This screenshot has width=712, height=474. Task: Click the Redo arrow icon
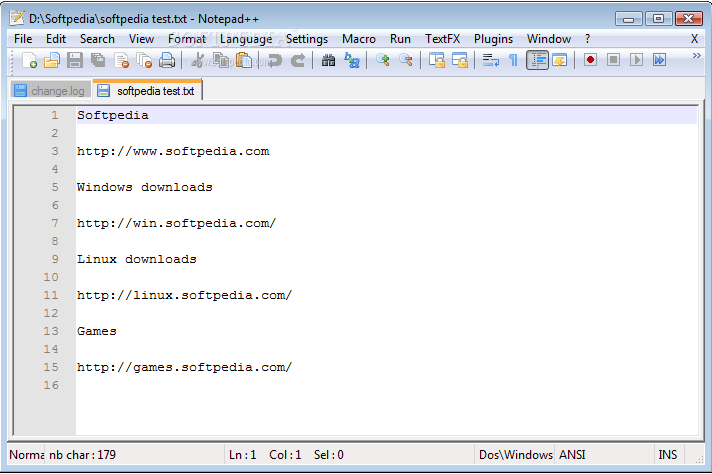(298, 60)
